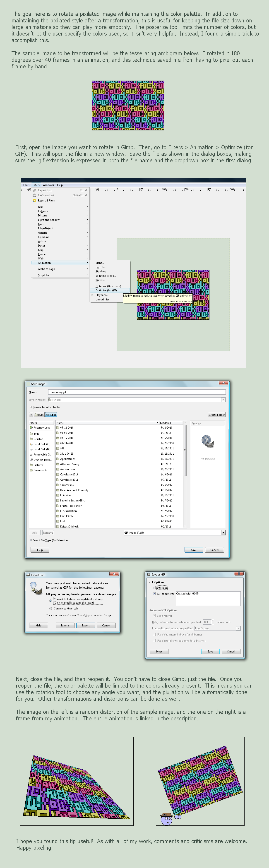Open the Filters menu
Viewport: 269px width, 868px height.
pos(36,185)
